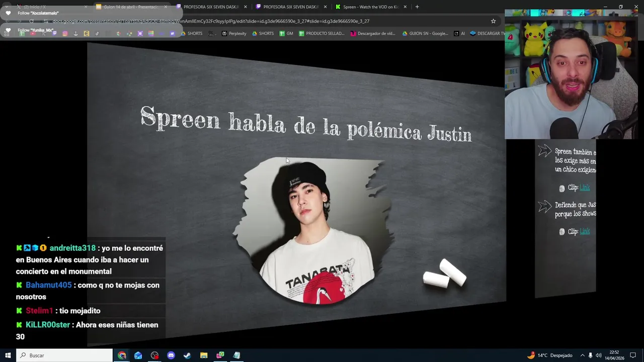Open Outlook mail from the taskbar
This screenshot has width=644, height=362.
pos(138,355)
